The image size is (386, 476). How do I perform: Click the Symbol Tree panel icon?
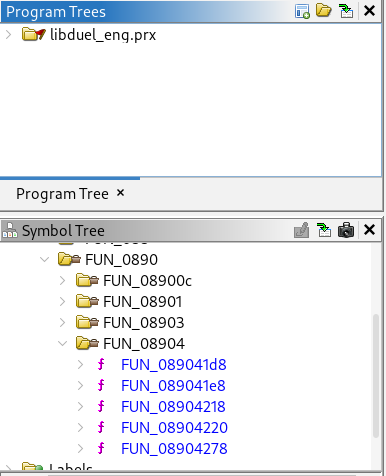tap(10, 230)
